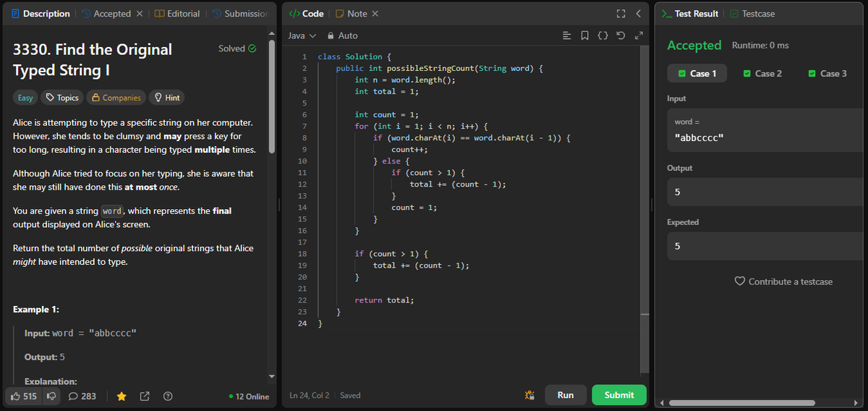This screenshot has width=868, height=411.
Task: Click code line 9 'count++;'
Action: click(x=410, y=149)
